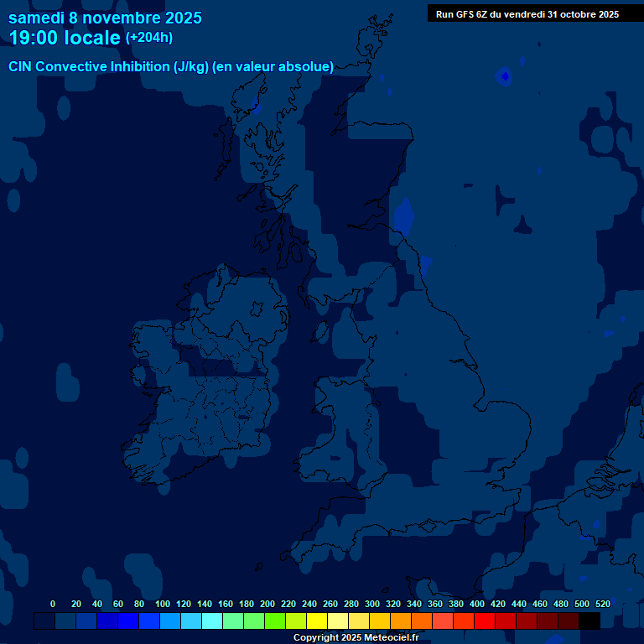The image size is (644, 644).
Task: Click the (+204h) forecast offset label
Action: (148, 38)
